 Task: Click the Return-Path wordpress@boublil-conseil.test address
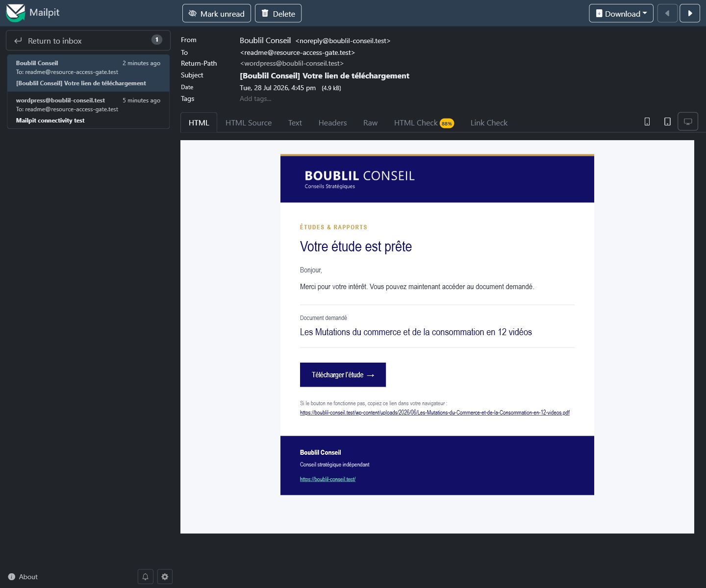[292, 63]
